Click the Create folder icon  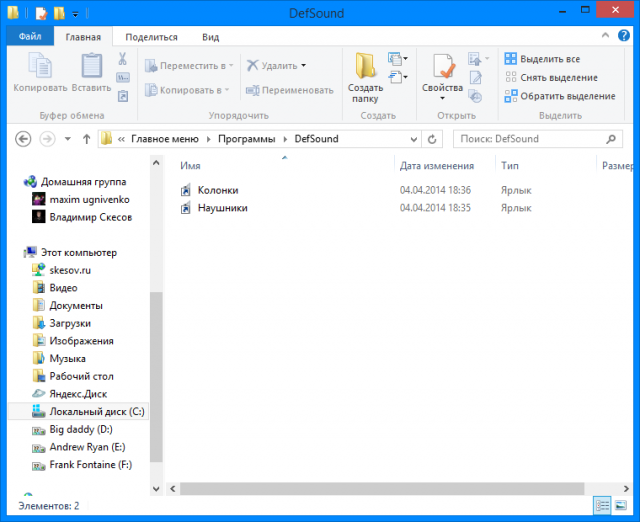tap(365, 65)
